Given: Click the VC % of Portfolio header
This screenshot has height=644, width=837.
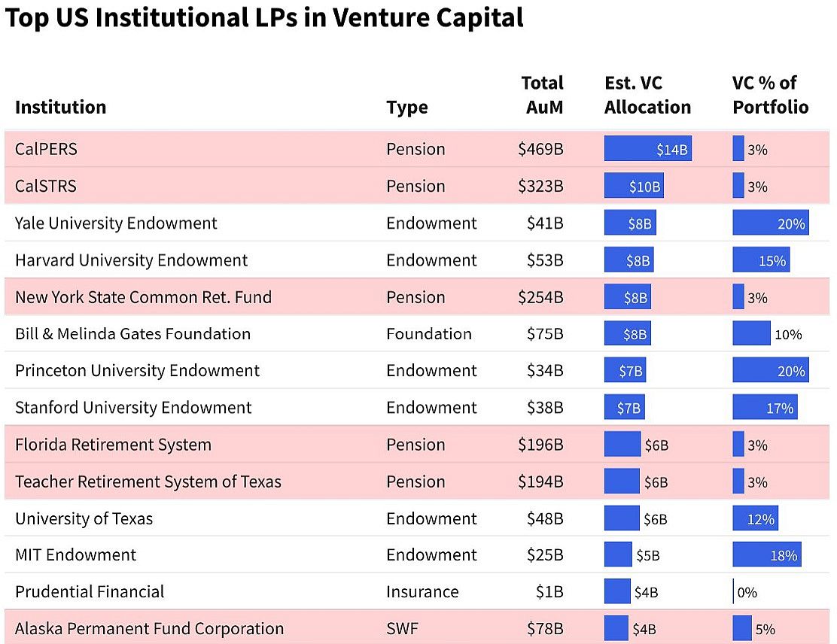Looking at the screenshot, I should [770, 95].
